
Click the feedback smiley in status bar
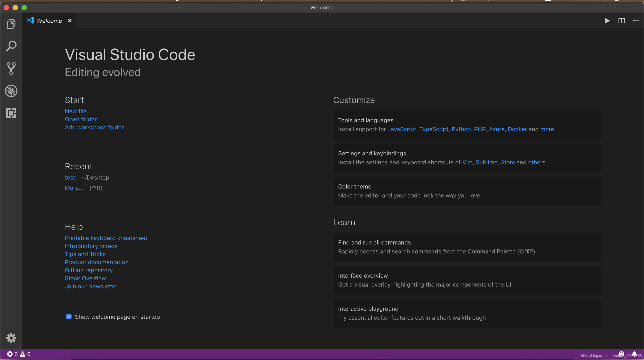pyautogui.click(x=621, y=354)
